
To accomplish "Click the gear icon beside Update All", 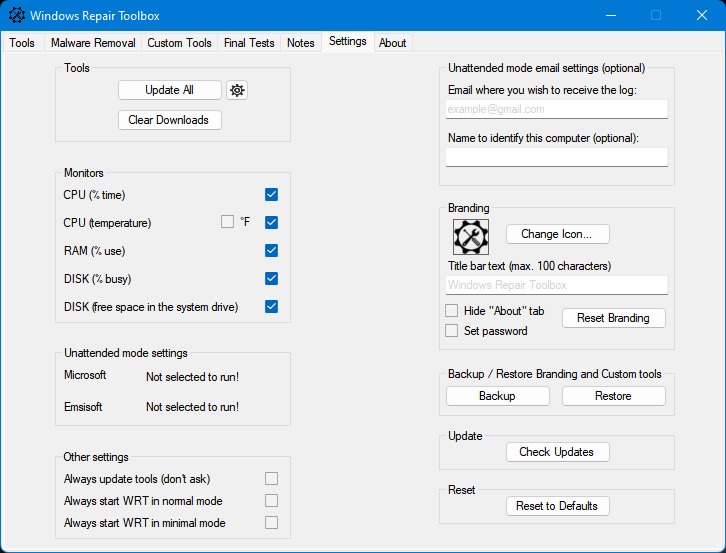I will tap(237, 90).
